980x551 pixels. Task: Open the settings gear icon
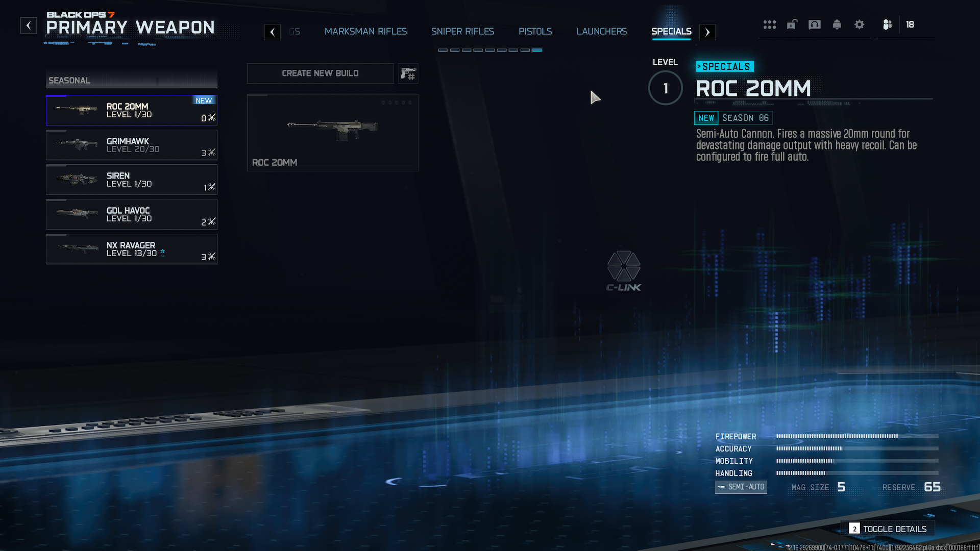(860, 24)
